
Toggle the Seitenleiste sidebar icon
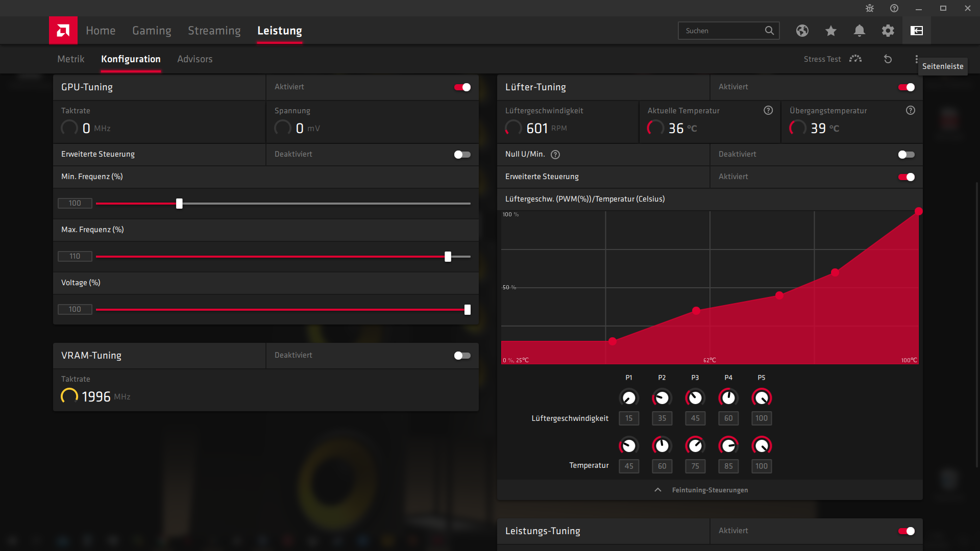pyautogui.click(x=917, y=31)
